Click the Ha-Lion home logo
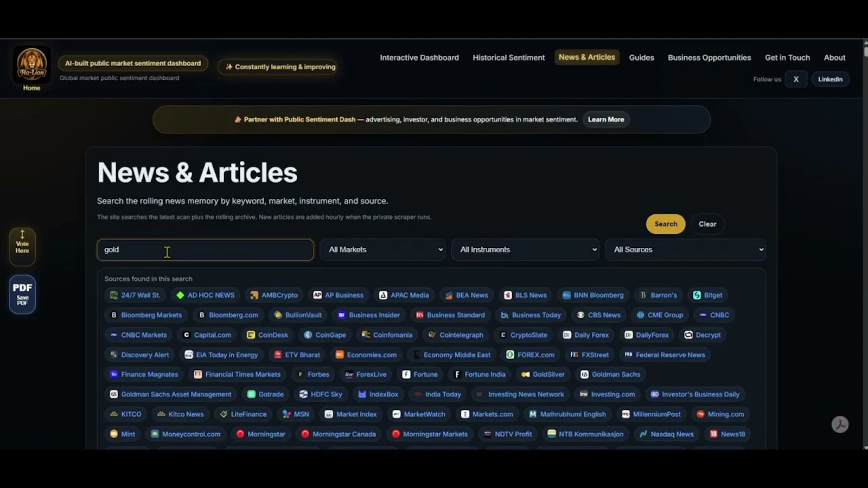Screen dimensions: 868x488 point(31,65)
